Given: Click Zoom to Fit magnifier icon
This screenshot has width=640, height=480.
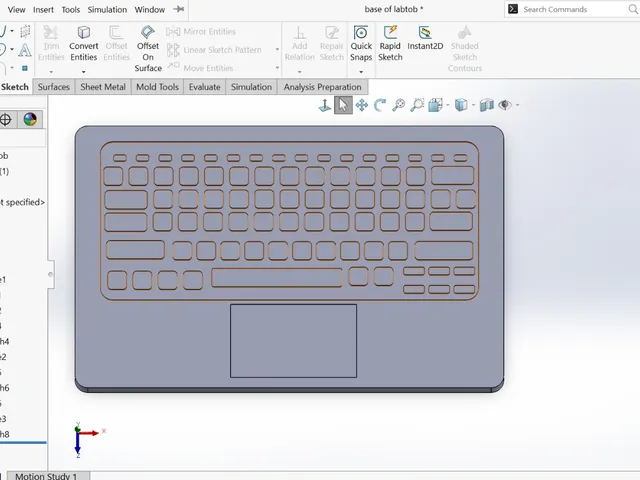Looking at the screenshot, I should click(x=398, y=105).
